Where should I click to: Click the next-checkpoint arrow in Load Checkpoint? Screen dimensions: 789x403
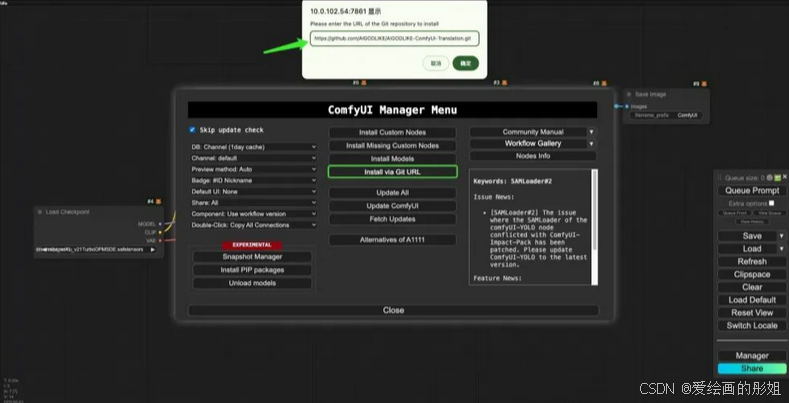coord(152,250)
